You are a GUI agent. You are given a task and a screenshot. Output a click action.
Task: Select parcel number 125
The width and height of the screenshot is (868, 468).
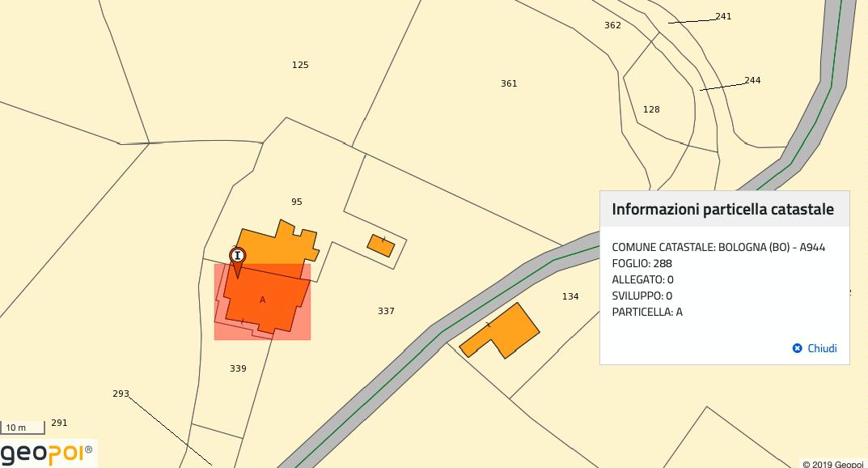(x=300, y=65)
